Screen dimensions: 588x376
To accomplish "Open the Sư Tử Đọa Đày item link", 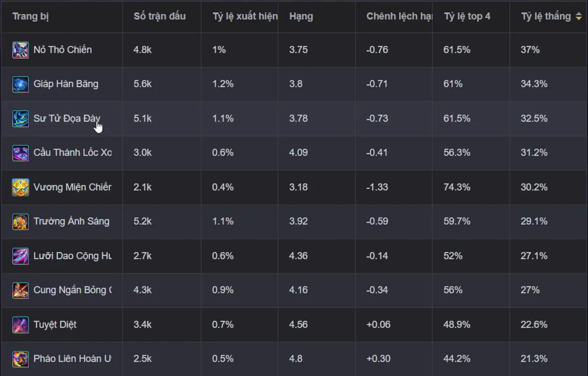I will (67, 118).
